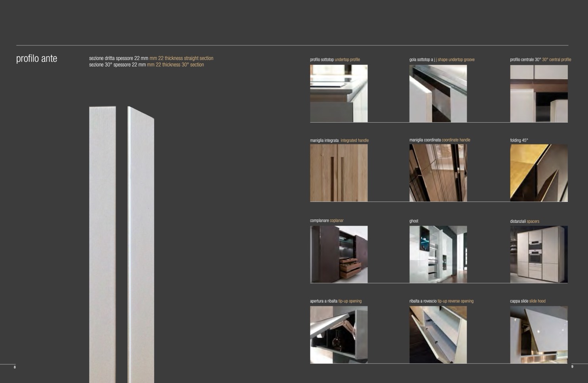588x383 pixels.
Task: Click the slide hood thumbnail
Action: point(539,335)
